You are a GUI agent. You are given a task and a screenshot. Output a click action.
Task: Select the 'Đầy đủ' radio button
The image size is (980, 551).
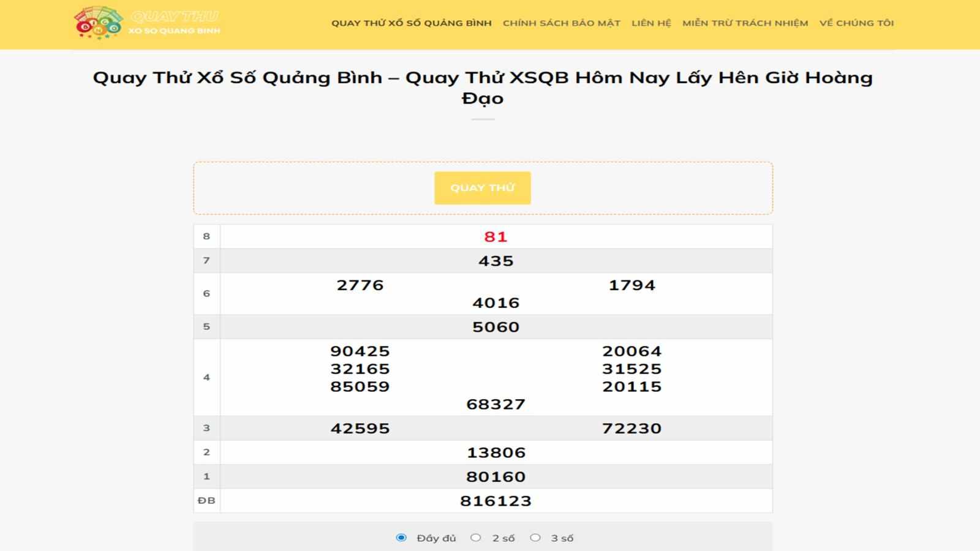pyautogui.click(x=402, y=538)
